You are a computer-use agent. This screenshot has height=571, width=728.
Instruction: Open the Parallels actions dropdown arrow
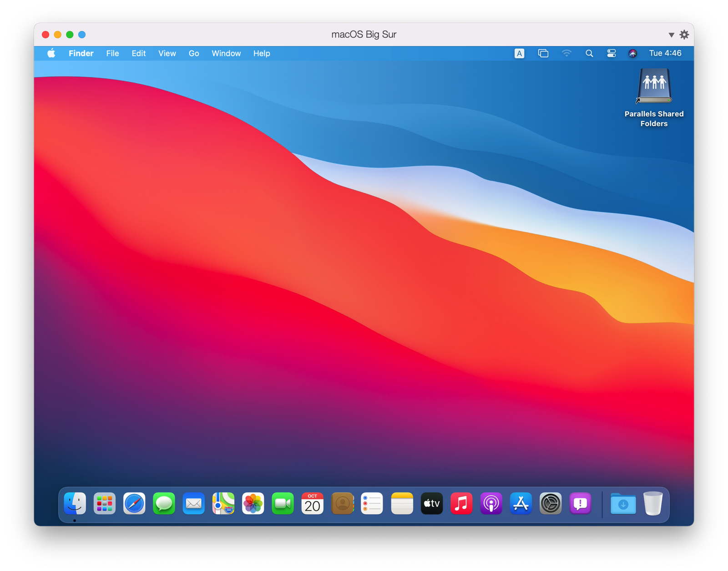pyautogui.click(x=672, y=34)
